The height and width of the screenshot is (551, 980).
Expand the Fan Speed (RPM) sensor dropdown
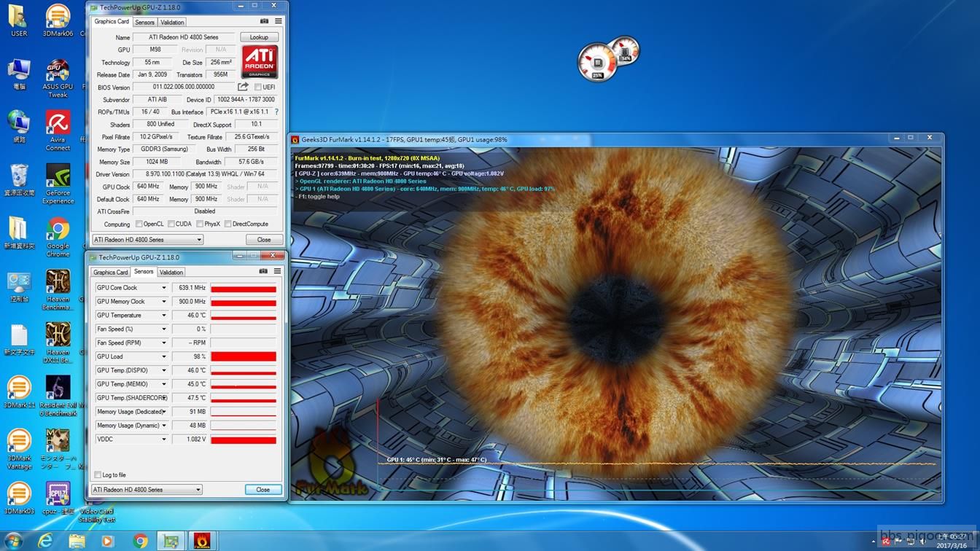tap(163, 343)
